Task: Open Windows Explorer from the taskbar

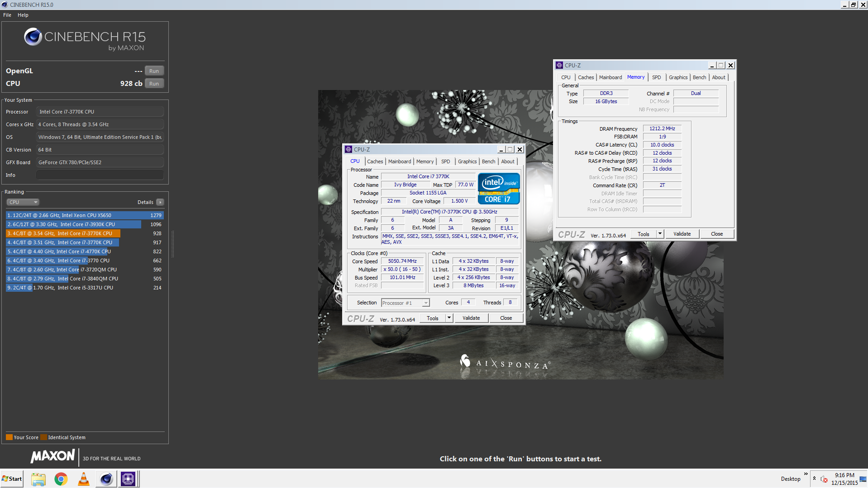Action: (38, 479)
